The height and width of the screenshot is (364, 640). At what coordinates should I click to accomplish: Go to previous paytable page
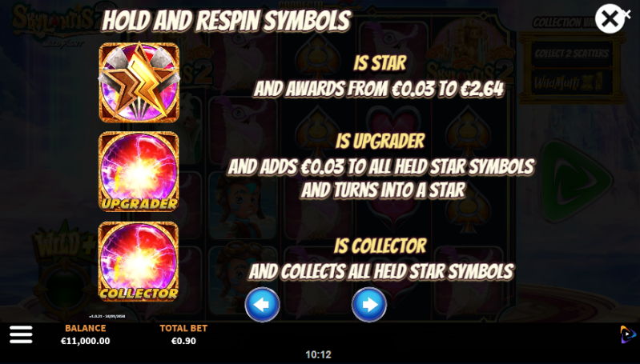(x=262, y=305)
